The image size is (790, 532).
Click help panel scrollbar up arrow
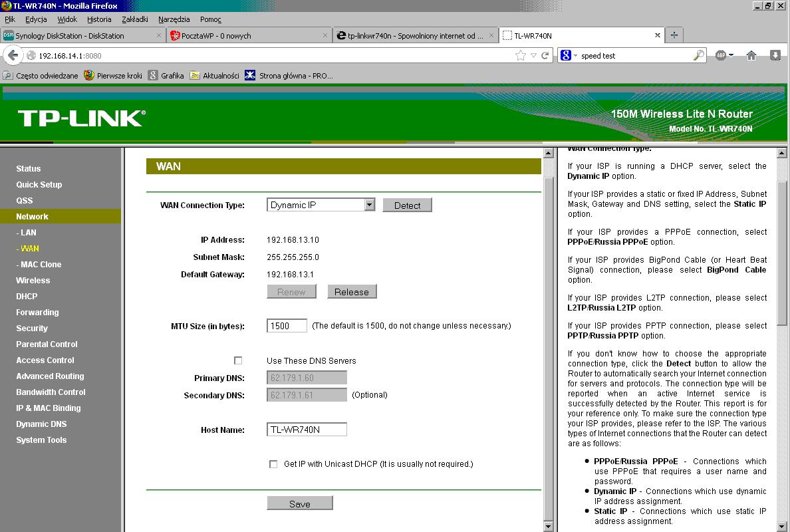click(x=781, y=153)
